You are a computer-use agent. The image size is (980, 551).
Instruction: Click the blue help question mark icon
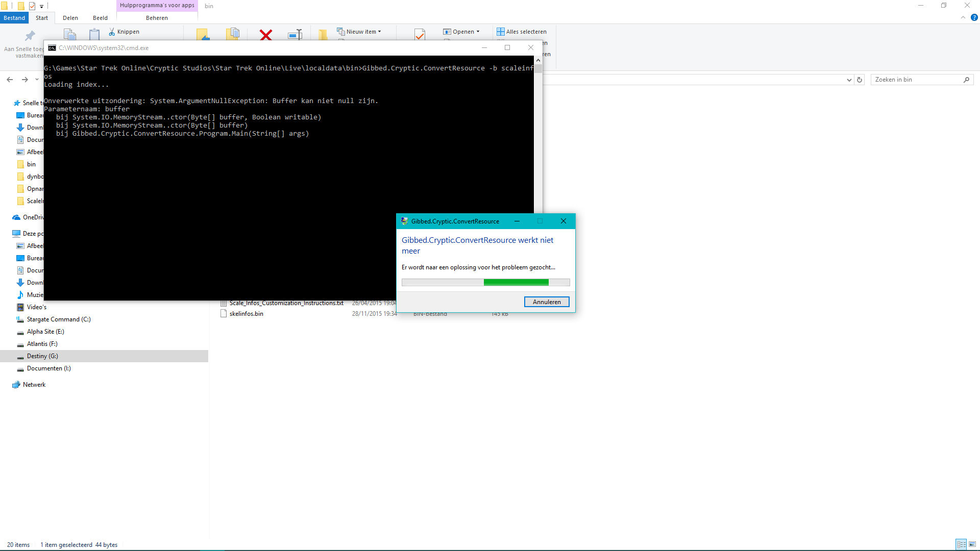pyautogui.click(x=974, y=17)
